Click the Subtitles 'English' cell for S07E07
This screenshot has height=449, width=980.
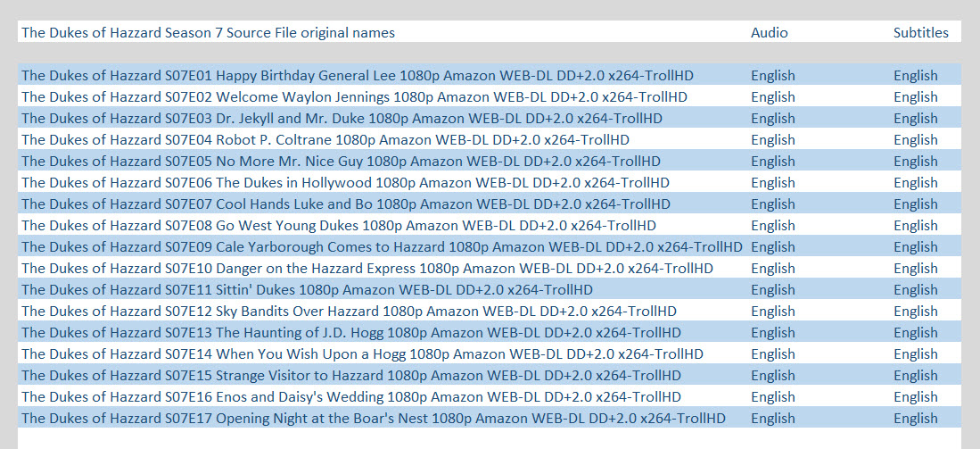[x=916, y=204]
